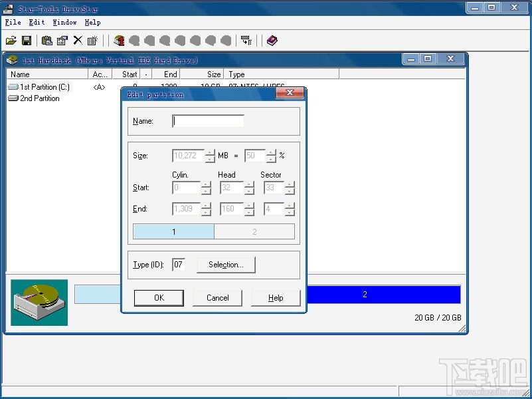Click the End cylinder field showing 1,309
Viewport: 532px width, 399px height.
(x=186, y=209)
